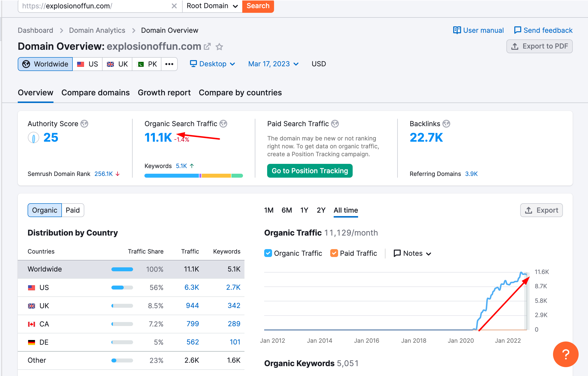Open the Overview tab
This screenshot has height=376, width=588.
[x=35, y=93]
